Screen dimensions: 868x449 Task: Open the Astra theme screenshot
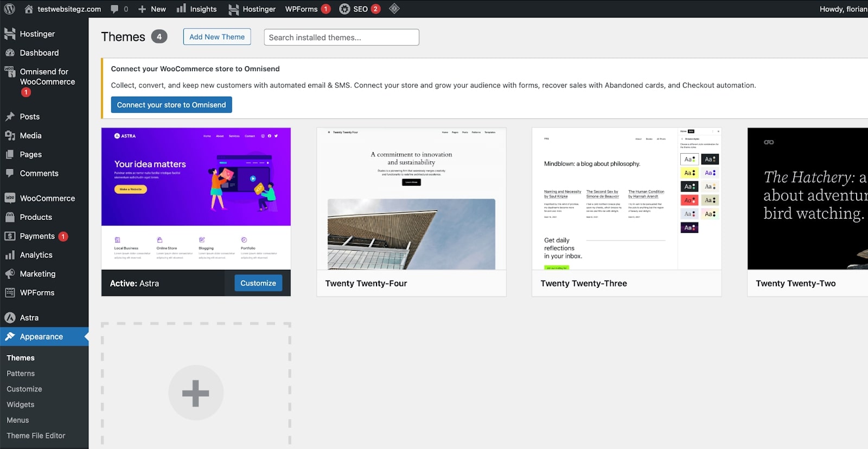[196, 199]
